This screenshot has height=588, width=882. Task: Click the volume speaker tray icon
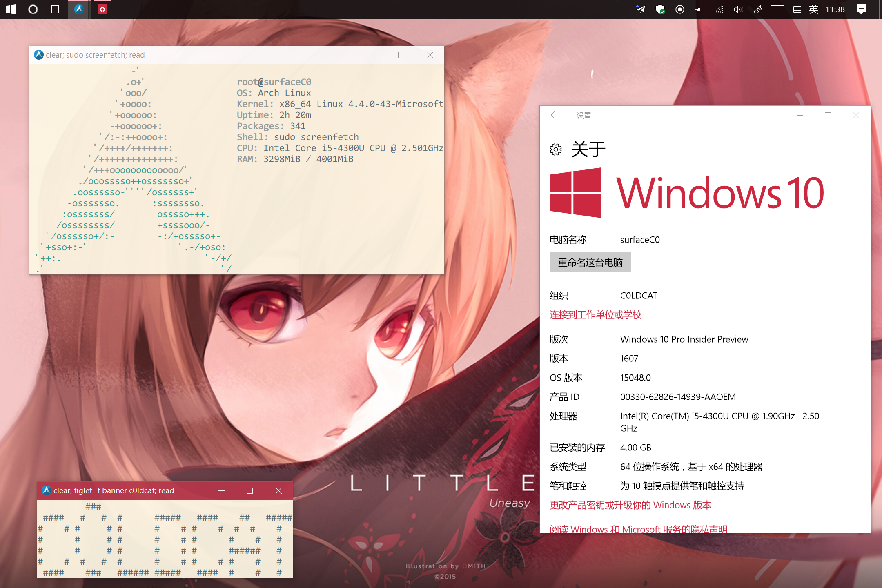pos(738,9)
